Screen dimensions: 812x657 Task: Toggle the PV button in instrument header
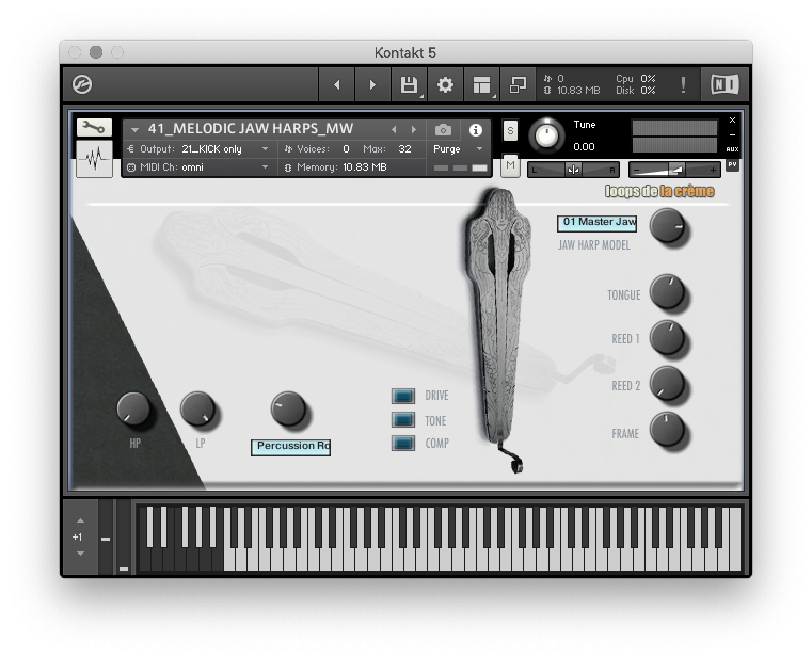pyautogui.click(x=733, y=165)
